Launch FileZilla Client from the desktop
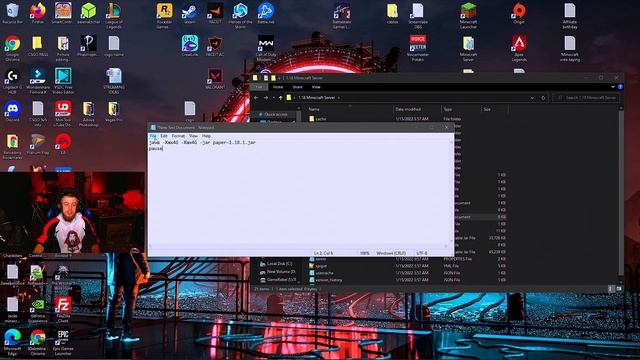This screenshot has height=360, width=640. point(63,309)
